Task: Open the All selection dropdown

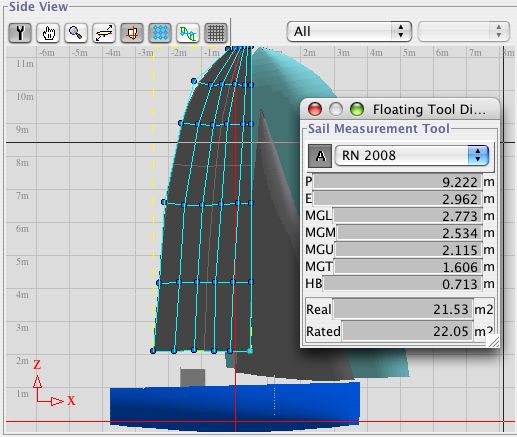Action: tap(349, 32)
